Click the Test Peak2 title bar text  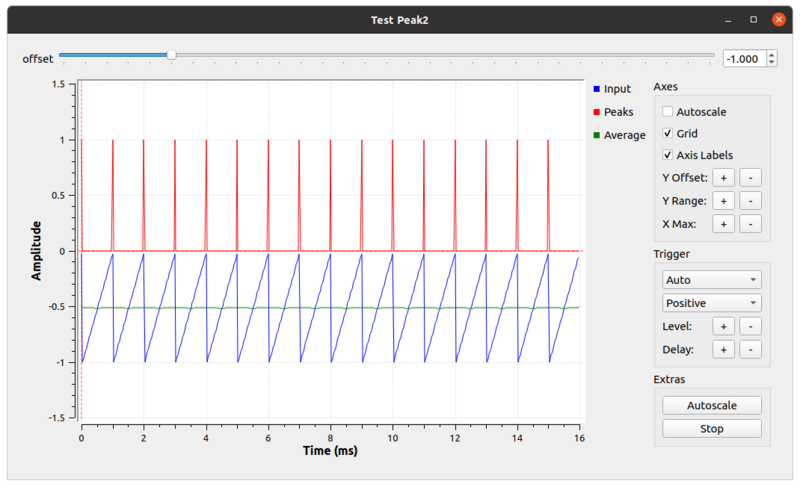click(x=399, y=20)
